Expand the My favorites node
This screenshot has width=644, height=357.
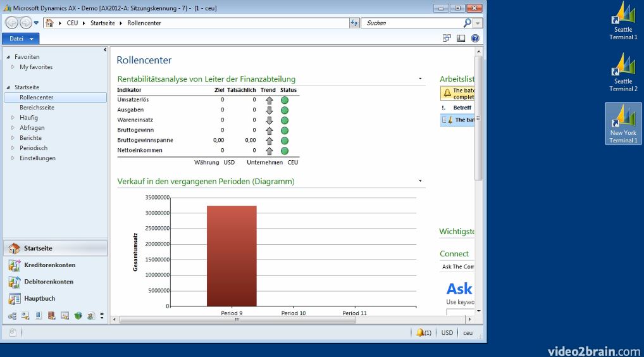click(13, 67)
